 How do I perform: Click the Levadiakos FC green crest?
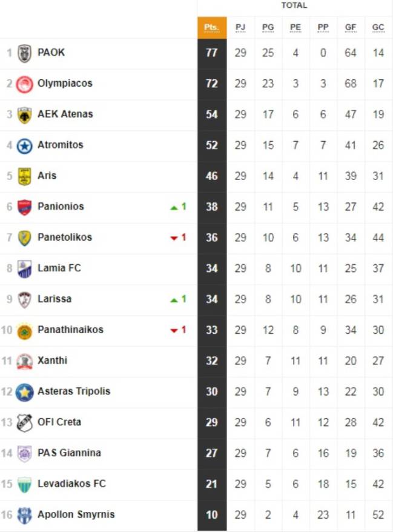24,485
